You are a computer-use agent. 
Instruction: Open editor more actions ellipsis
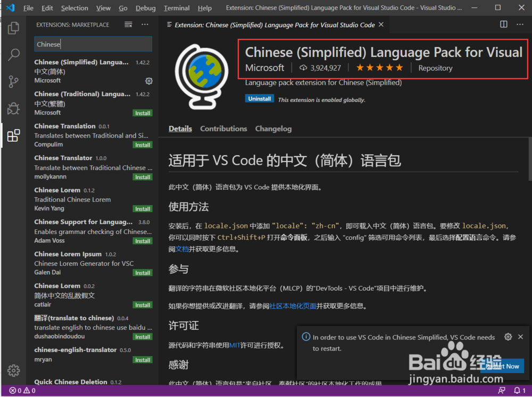(520, 24)
